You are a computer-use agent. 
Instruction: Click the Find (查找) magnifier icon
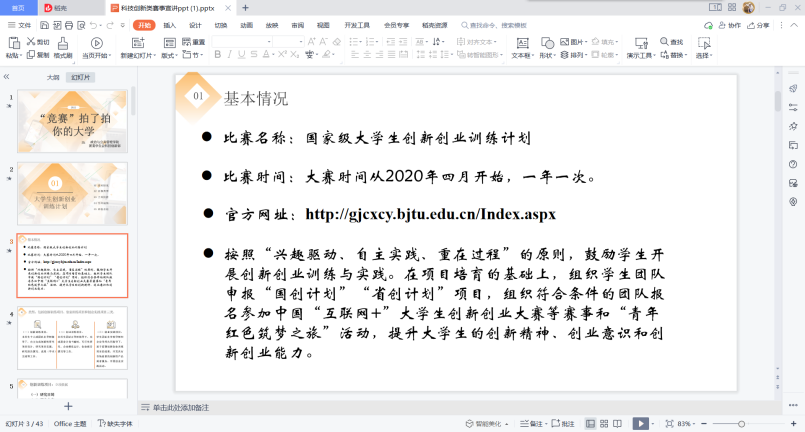(663, 42)
